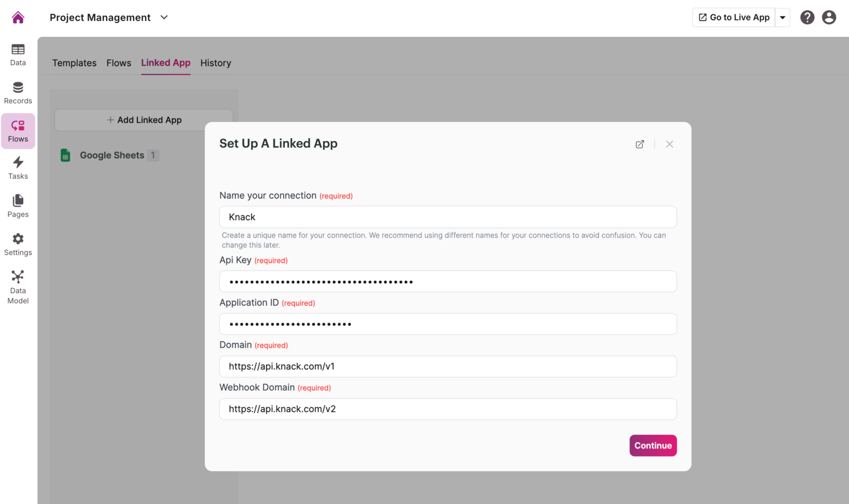Screen dimensions: 849x504
Task: Open the linked app setup in new window
Action: (x=640, y=144)
